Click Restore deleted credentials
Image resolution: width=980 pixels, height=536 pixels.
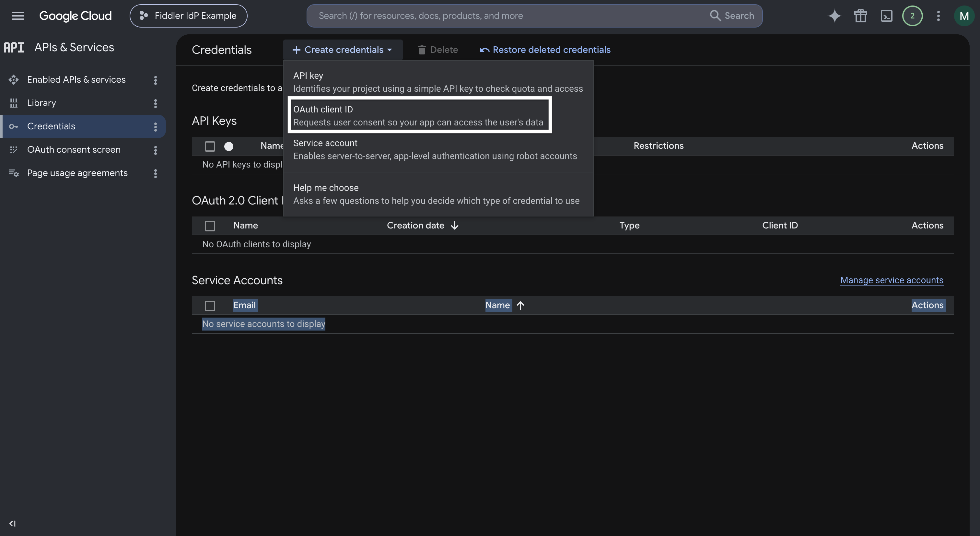click(x=545, y=50)
